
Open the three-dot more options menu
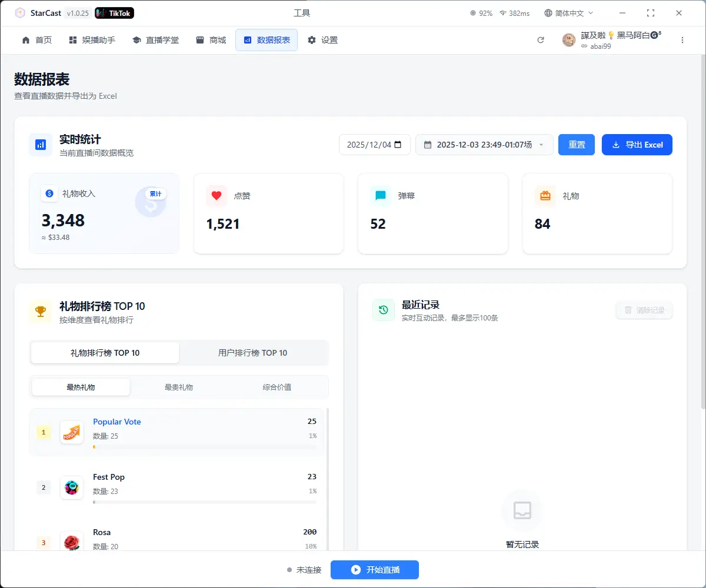click(x=682, y=40)
